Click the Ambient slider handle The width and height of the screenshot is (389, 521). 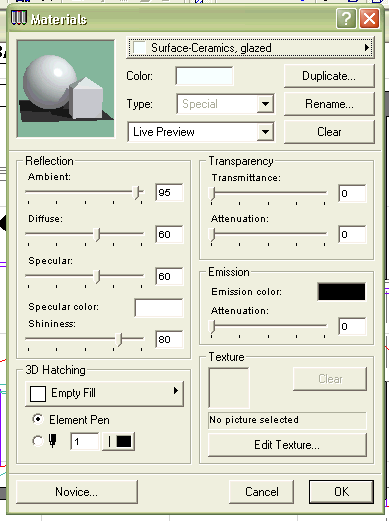[x=136, y=193]
